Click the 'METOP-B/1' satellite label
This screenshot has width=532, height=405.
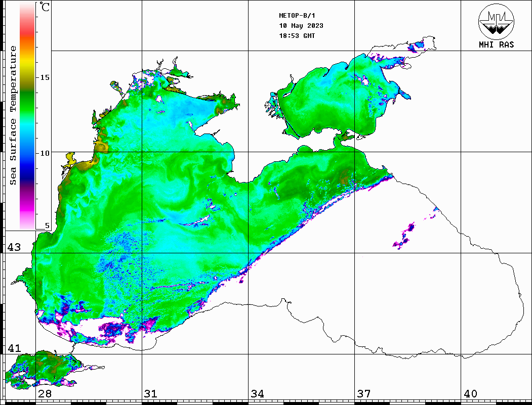click(x=297, y=16)
